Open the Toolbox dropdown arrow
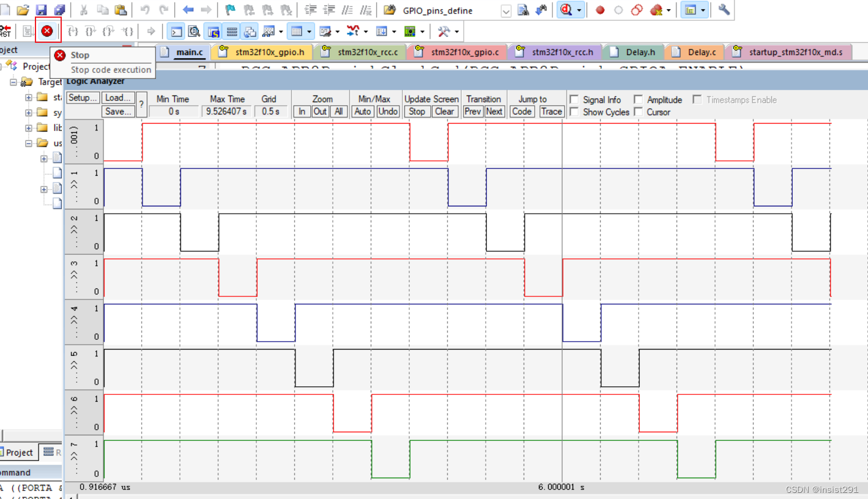 click(456, 31)
